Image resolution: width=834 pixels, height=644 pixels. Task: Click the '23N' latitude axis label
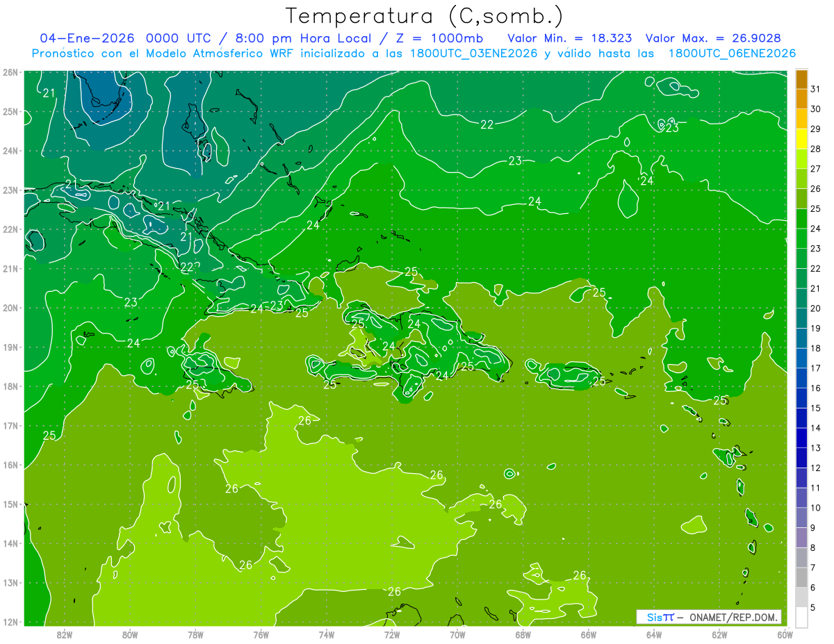pyautogui.click(x=10, y=190)
